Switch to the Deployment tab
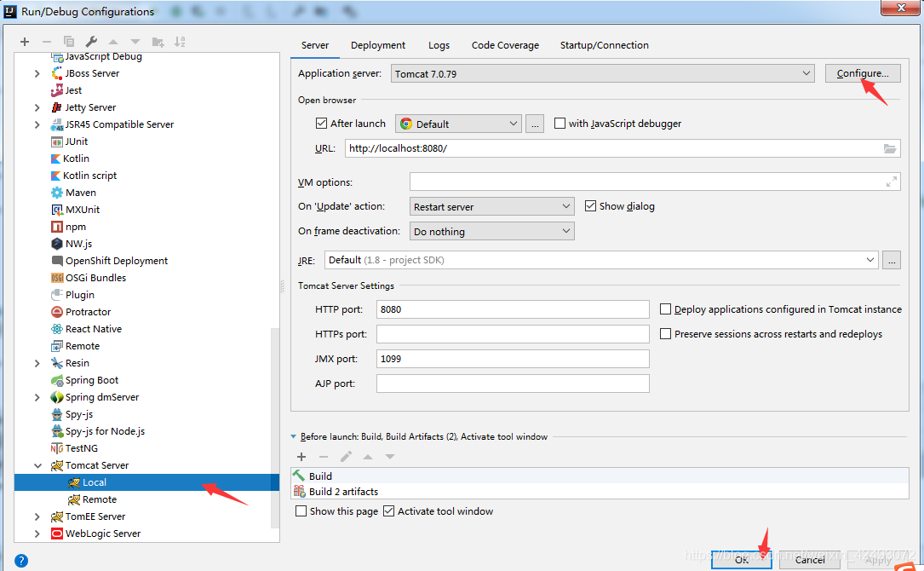This screenshot has width=924, height=571. pyautogui.click(x=378, y=45)
